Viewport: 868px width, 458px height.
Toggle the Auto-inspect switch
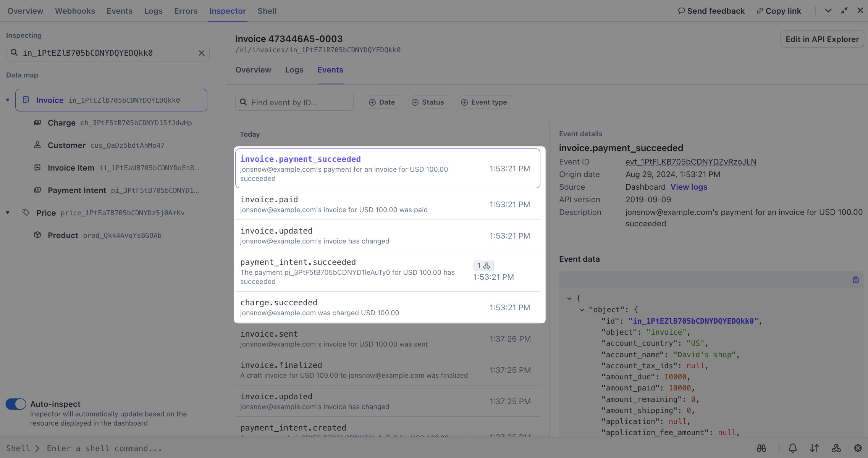16,404
